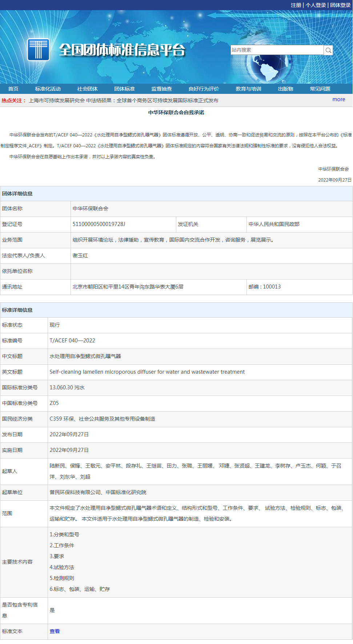Image resolution: width=353 pixels, height=644 pixels.
Task: Open the 上海市可持续发展研究会 hot news headline
Action: (124, 100)
